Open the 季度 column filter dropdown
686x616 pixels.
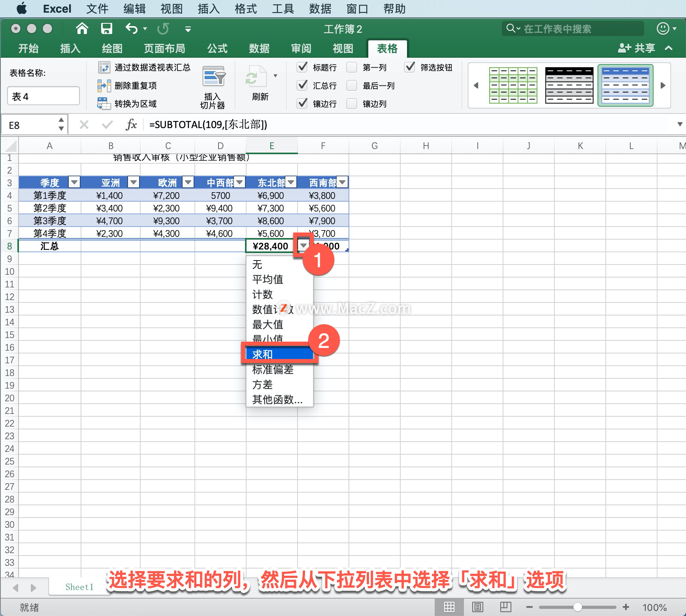[x=74, y=182]
